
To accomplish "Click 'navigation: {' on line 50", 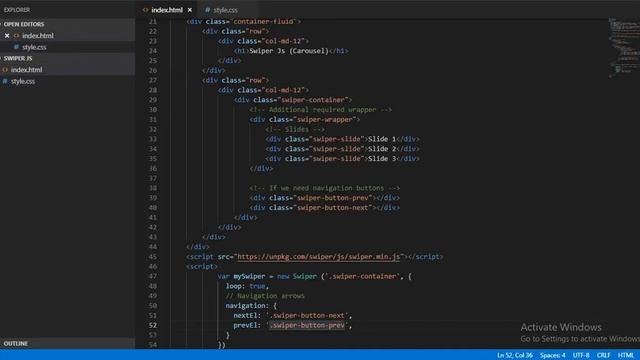I will (x=251, y=306).
